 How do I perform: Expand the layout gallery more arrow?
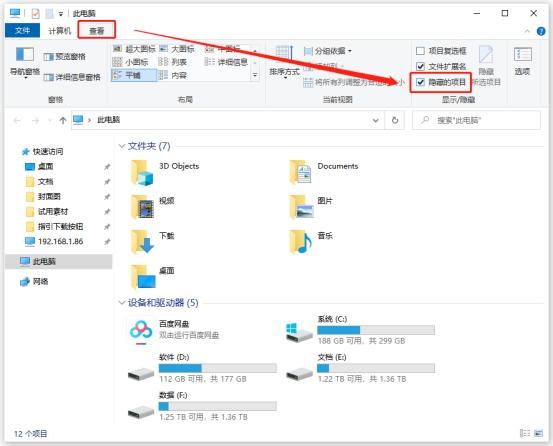coord(255,75)
